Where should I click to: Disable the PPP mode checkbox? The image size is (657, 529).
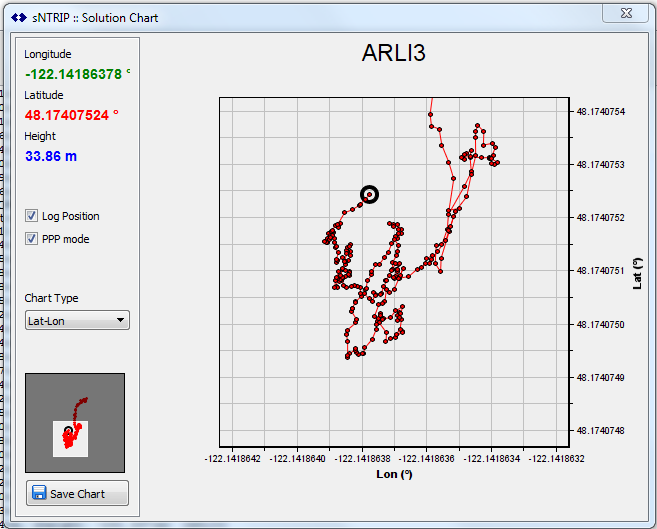coord(32,239)
